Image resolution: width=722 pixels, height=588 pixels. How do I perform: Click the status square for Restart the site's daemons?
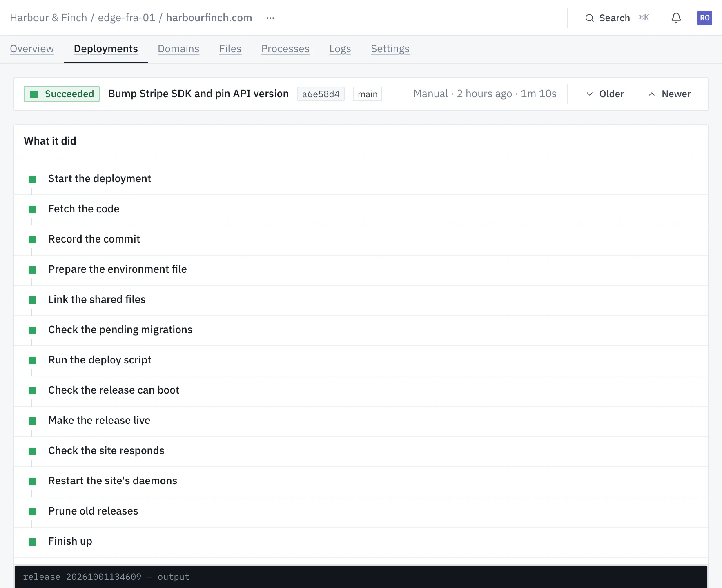[32, 481]
